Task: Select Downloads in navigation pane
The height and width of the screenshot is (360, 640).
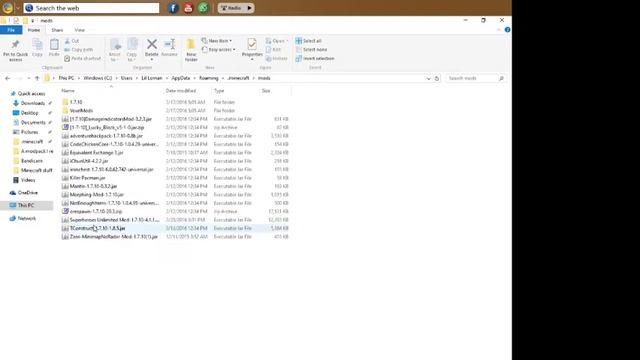Action: 33,103
